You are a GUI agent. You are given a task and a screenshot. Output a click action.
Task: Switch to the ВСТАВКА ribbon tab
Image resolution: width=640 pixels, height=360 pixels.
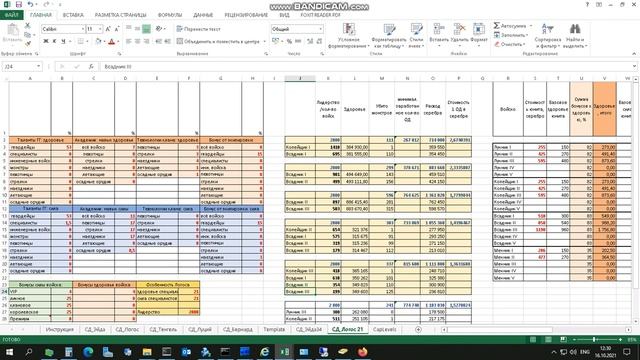click(73, 15)
